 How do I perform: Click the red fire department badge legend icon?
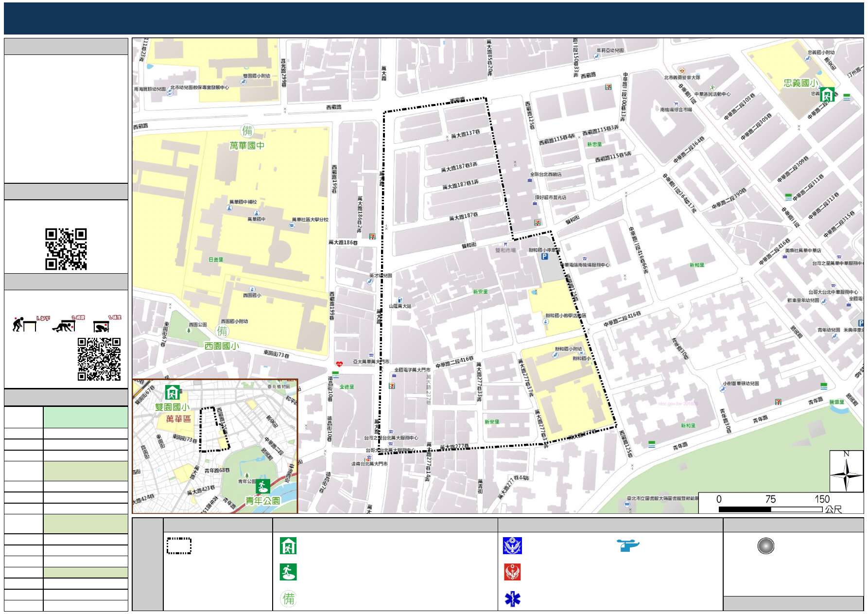(x=512, y=572)
